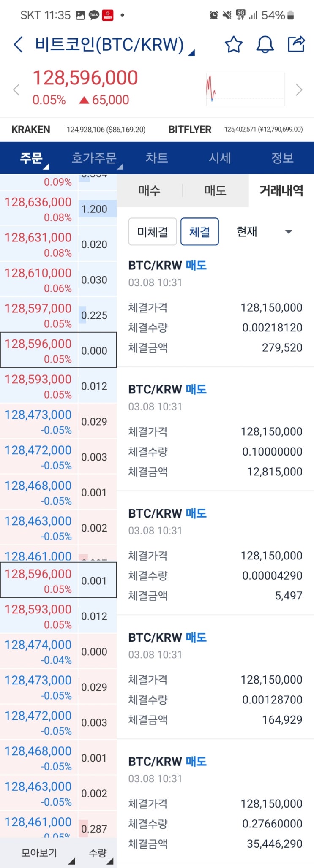Switch to the 차트 tab
Screen dimensions: 314x868
[157, 158]
